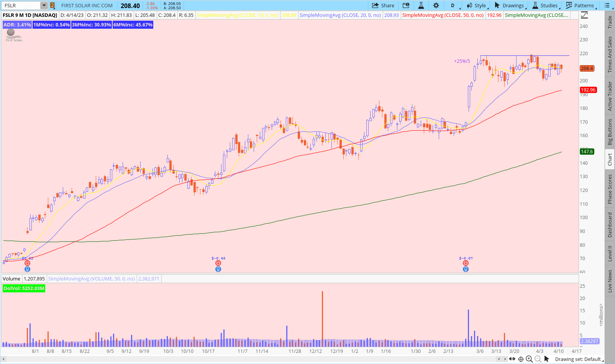The image size is (615, 364).
Task: Click the FIRST SOLAR INC COM name
Action: (x=87, y=5)
